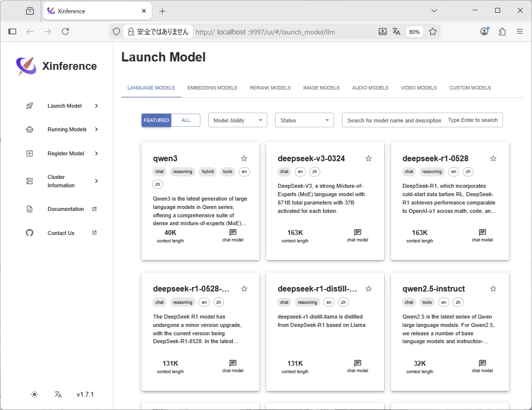Screen dimensions: 532x410
Task: Open the sidebar language translate icon
Action: tap(58, 394)
